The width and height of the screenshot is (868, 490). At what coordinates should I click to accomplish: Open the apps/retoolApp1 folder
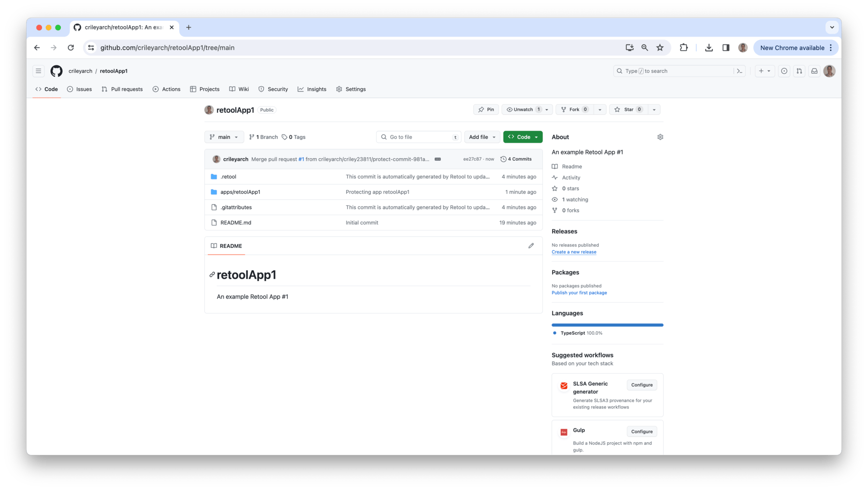tap(240, 192)
